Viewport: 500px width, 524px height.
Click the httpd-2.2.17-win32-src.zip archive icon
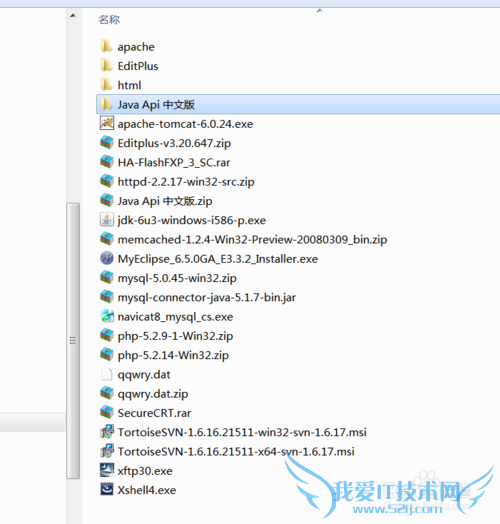[107, 181]
